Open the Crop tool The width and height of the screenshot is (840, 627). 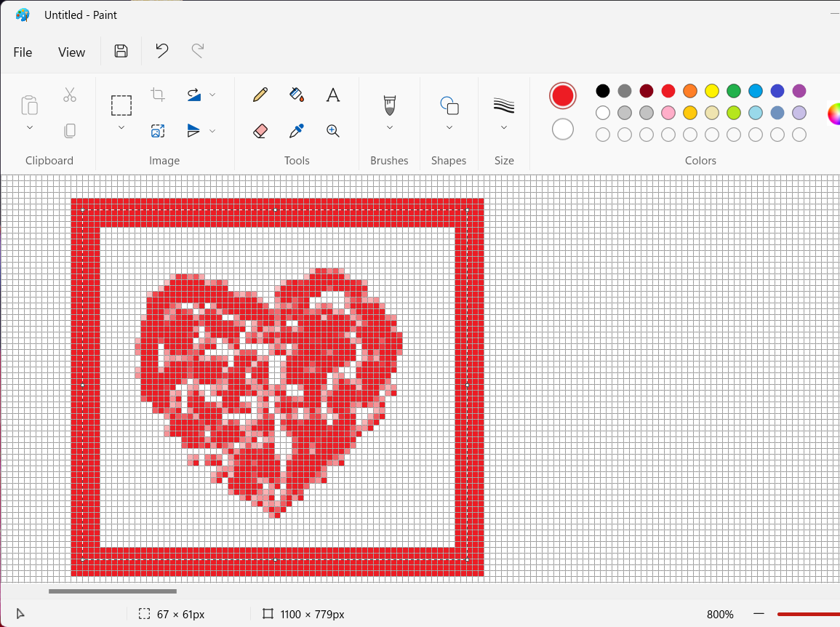(x=158, y=95)
